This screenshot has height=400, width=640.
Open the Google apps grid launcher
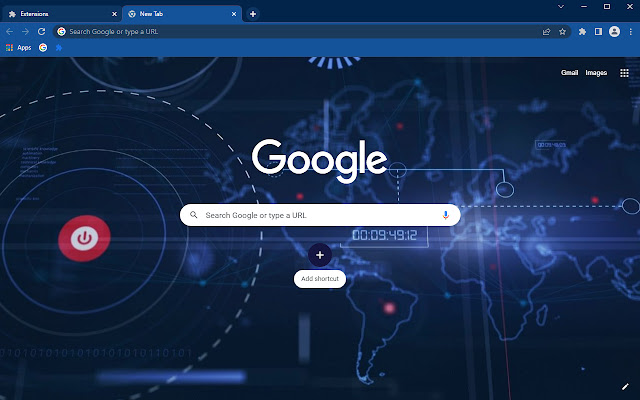[624, 73]
